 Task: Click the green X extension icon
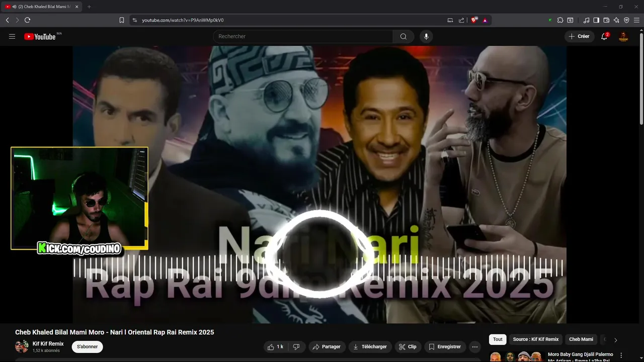tap(550, 20)
